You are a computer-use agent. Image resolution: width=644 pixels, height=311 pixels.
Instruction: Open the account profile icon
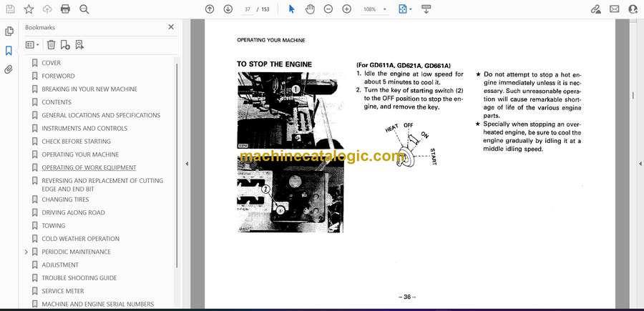click(x=633, y=9)
